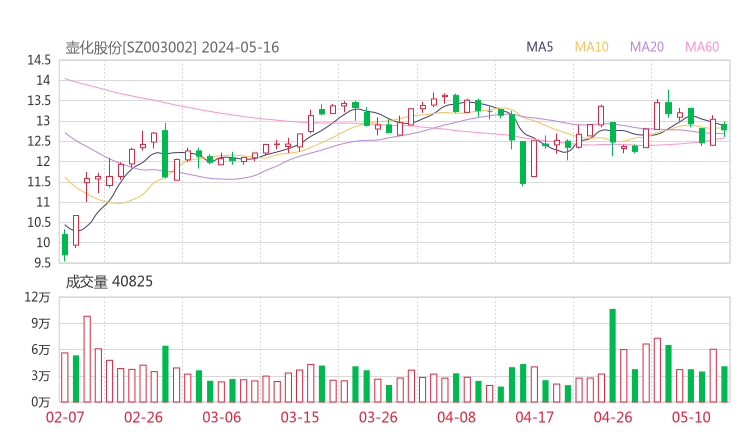Click the MA20 legend label
Screen dimensions: 740x440
click(x=647, y=47)
